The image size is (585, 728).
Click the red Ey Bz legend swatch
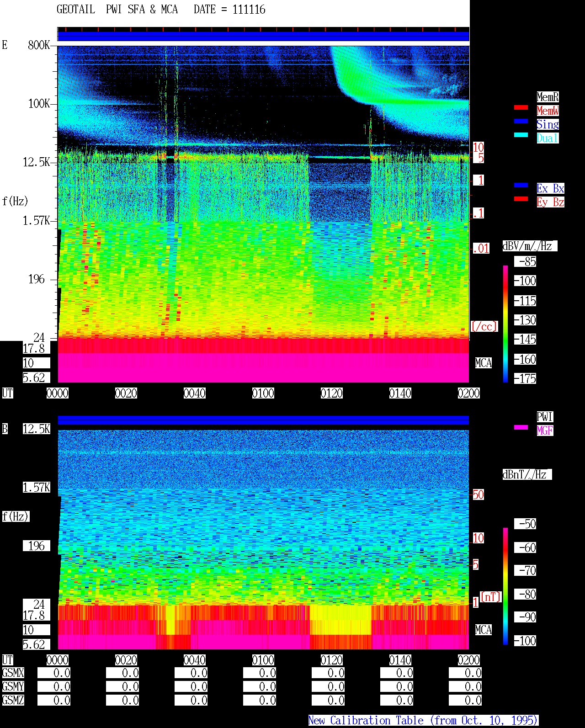[x=521, y=199]
